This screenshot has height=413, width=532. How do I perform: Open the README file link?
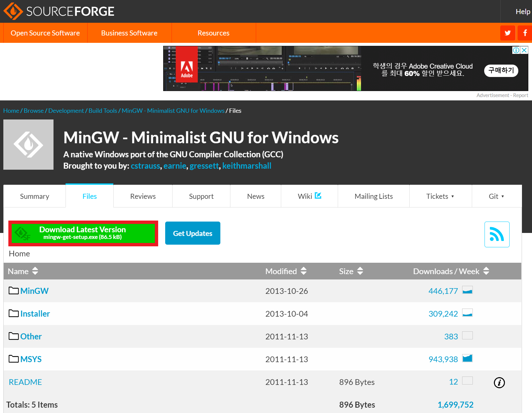pyautogui.click(x=25, y=382)
